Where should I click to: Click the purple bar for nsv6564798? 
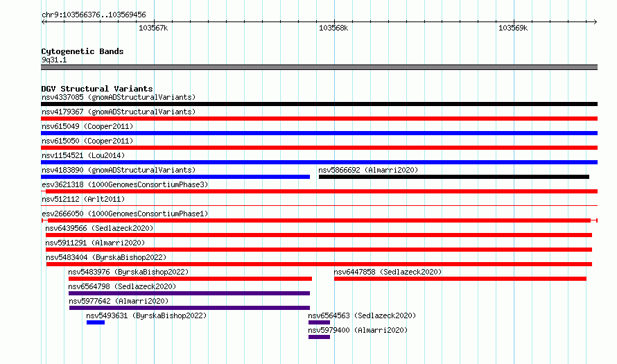click(x=189, y=293)
